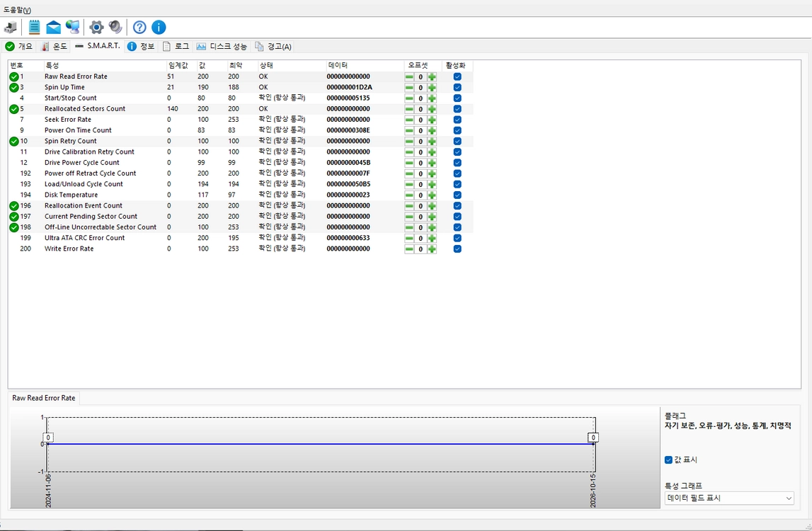Click the 2024-11-06 graph date marker
This screenshot has height=531, width=812.
pyautogui.click(x=48, y=491)
